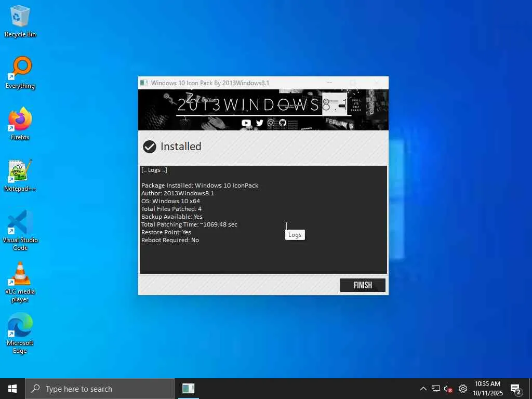Image resolution: width=532 pixels, height=399 pixels.
Task: Click the 'Author: 2013Windows8.1' log line
Action: point(178,193)
